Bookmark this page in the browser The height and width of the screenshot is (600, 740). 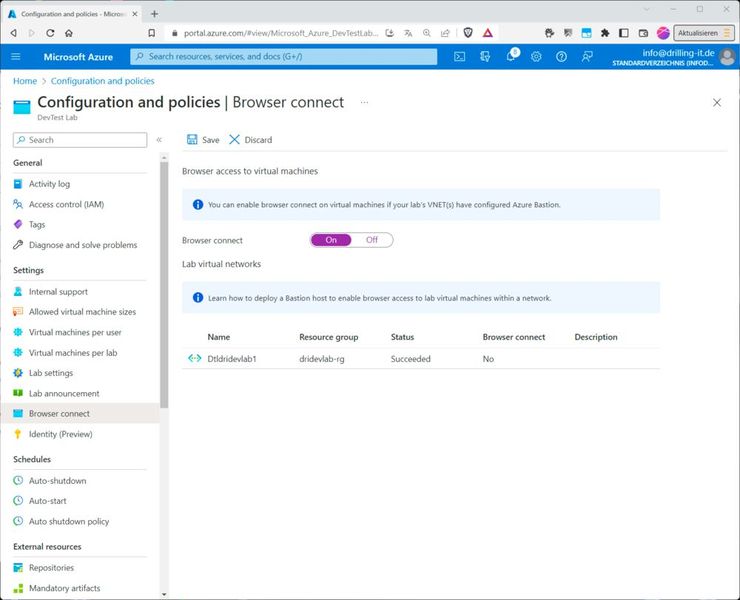point(151,33)
